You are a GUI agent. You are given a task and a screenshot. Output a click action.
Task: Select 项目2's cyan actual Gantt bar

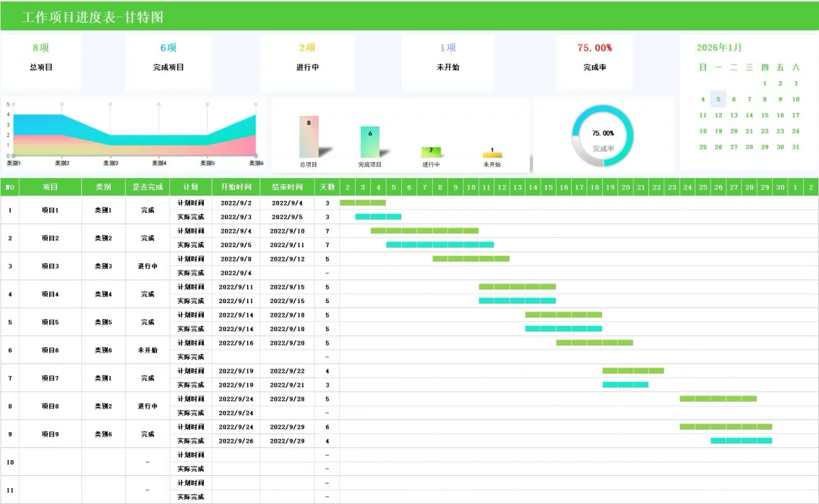[440, 245]
